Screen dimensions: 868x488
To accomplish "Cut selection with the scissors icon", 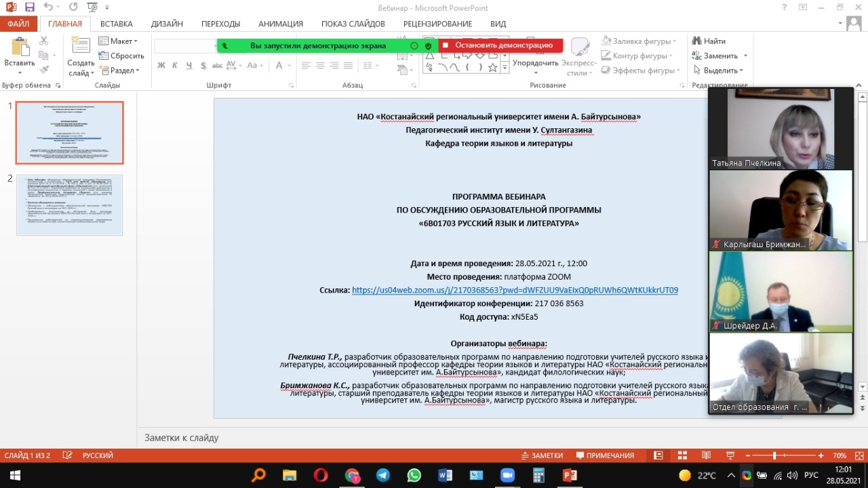I will pos(44,41).
